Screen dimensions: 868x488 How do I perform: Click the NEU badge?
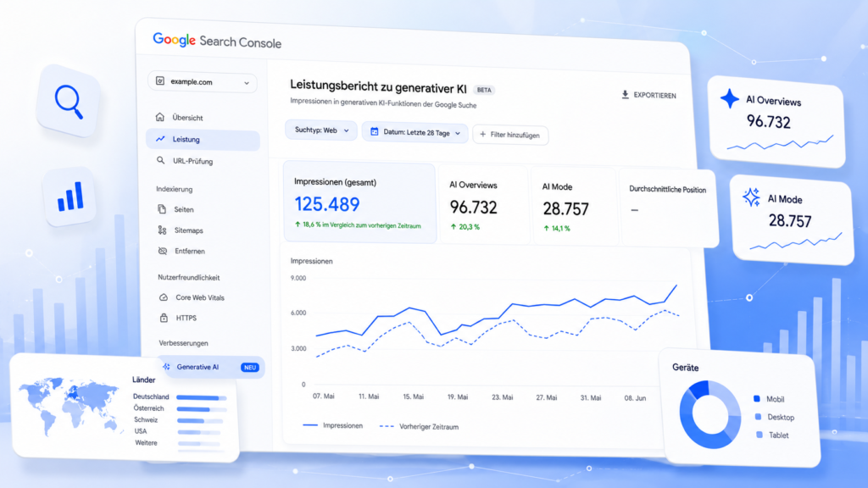(250, 368)
